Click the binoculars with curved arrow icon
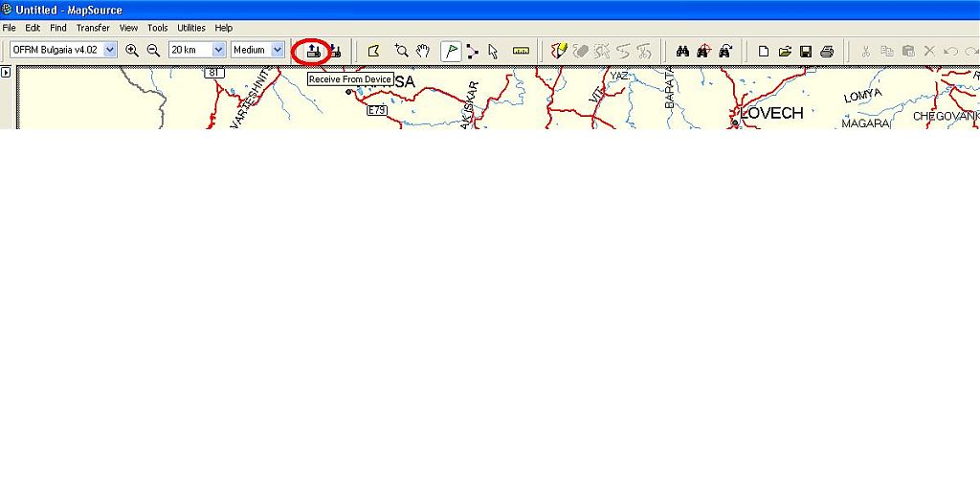980x490 pixels. click(725, 52)
